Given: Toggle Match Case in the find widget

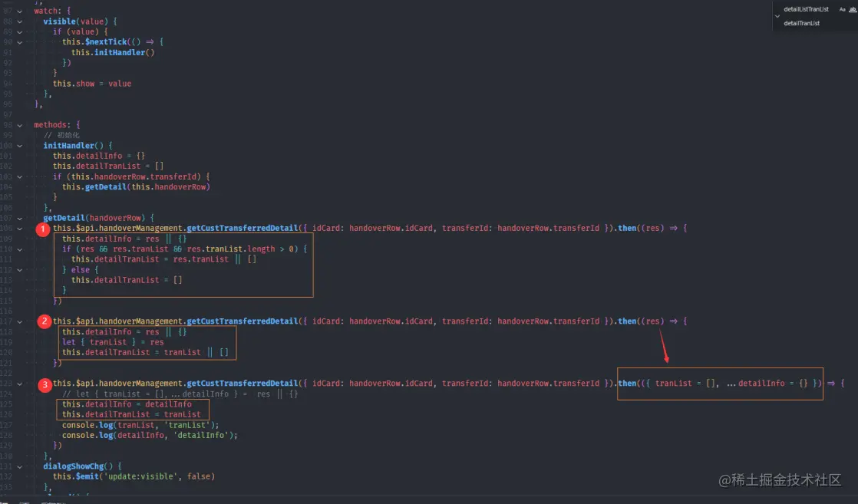Looking at the screenshot, I should pos(842,9).
